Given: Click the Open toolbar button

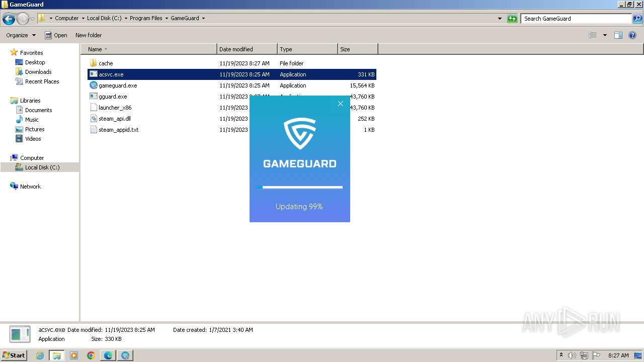Looking at the screenshot, I should [56, 35].
